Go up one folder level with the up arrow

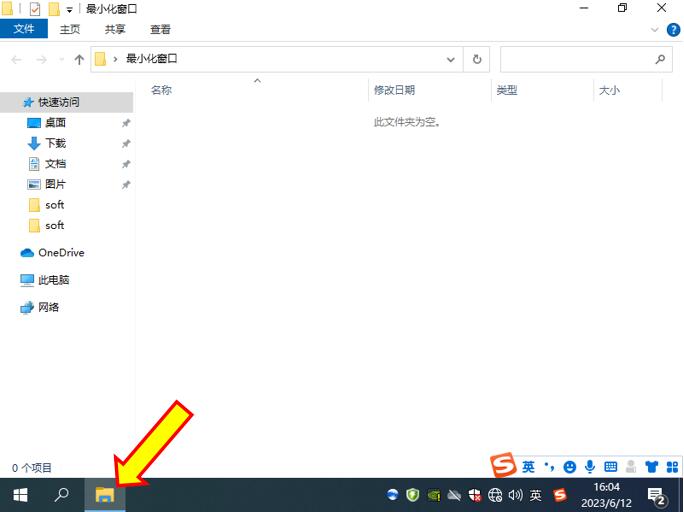pos(79,60)
